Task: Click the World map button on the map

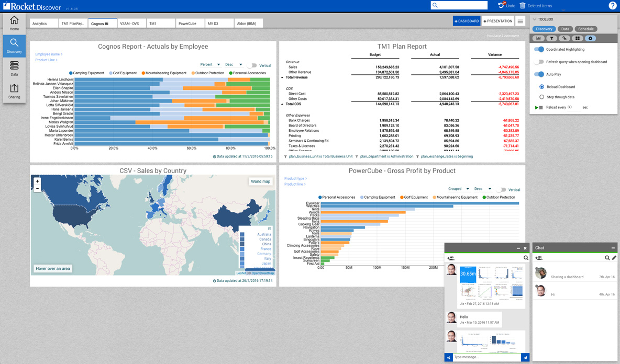Action: (x=261, y=181)
